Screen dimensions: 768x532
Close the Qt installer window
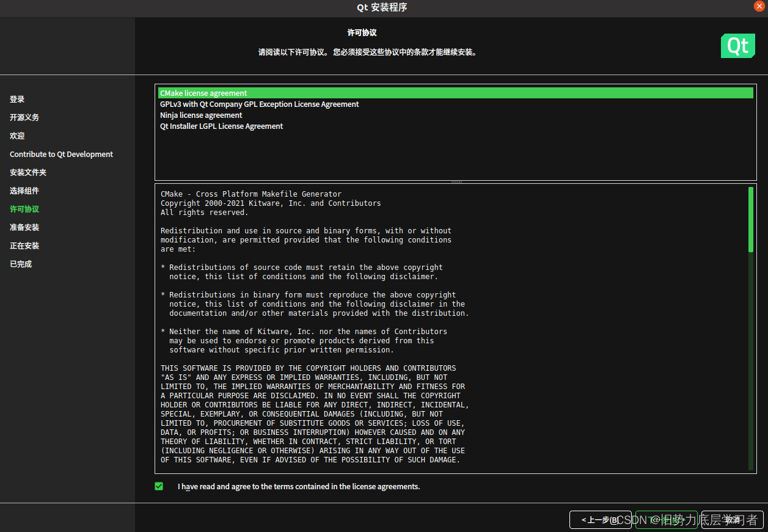759,6
